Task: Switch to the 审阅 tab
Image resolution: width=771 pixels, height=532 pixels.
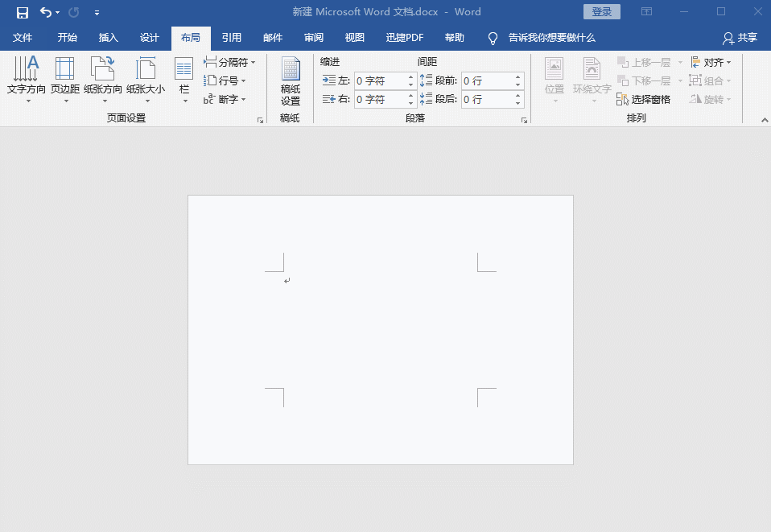Action: coord(314,38)
